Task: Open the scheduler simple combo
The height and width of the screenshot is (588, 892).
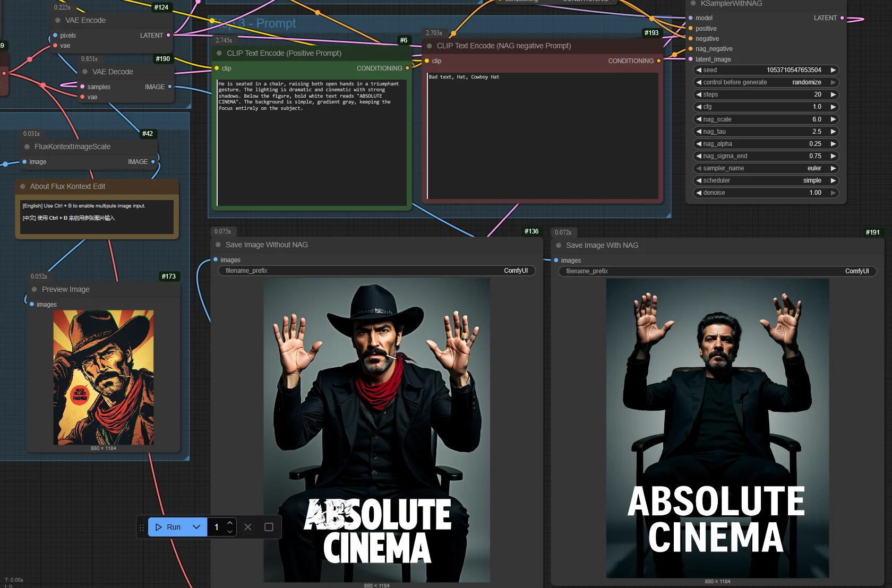Action: point(766,180)
